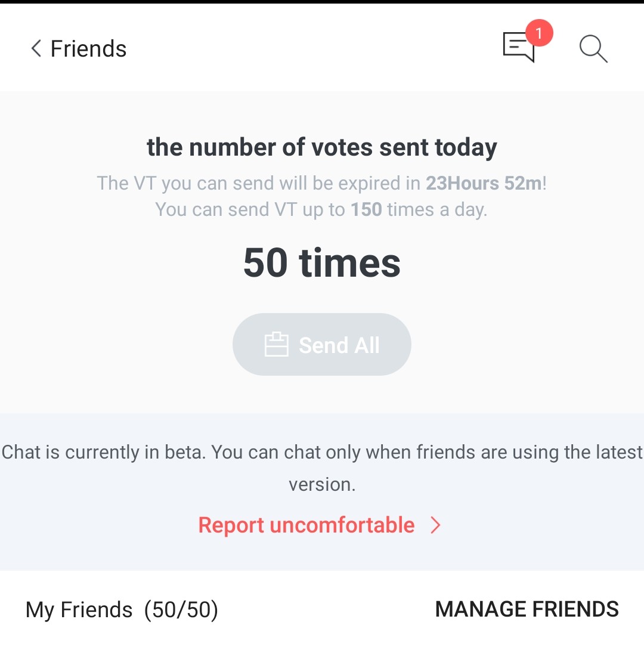644x650 pixels.
Task: Tap the chat beta notice text
Action: point(322,468)
